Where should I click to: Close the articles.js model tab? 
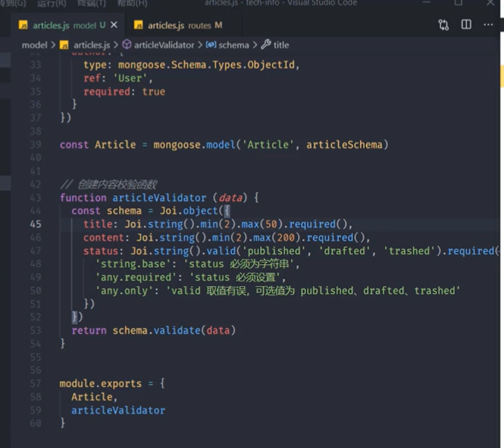point(114,25)
